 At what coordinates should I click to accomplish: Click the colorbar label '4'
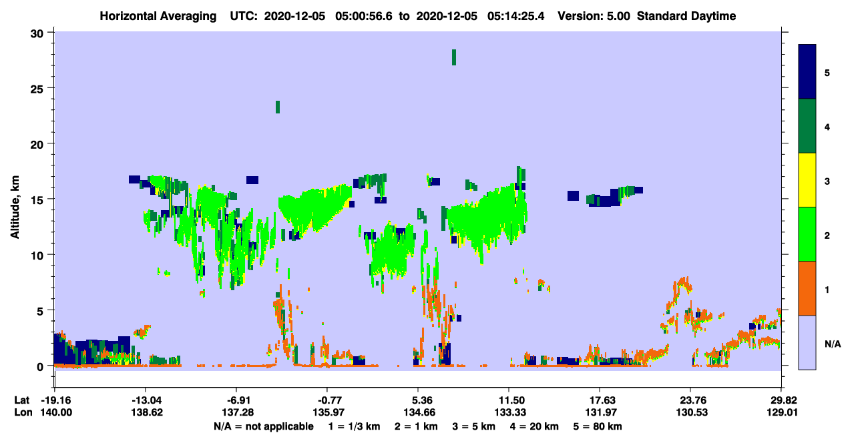[x=827, y=126]
